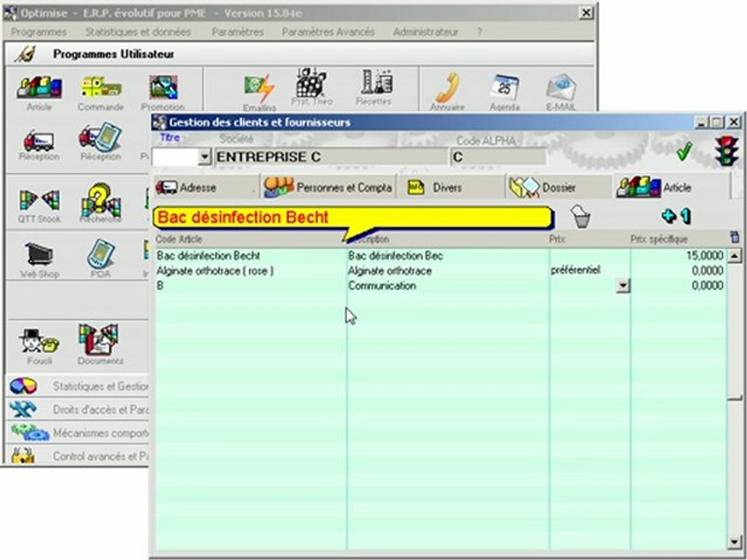The image size is (747, 560).
Task: Click the 15,0000 specific price cell
Action: (x=679, y=256)
